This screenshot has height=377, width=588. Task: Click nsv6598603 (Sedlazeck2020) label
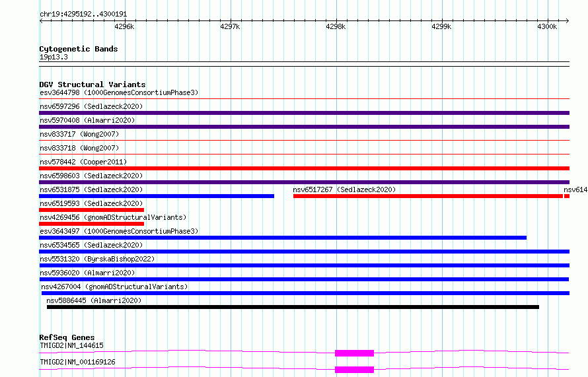[91, 176]
